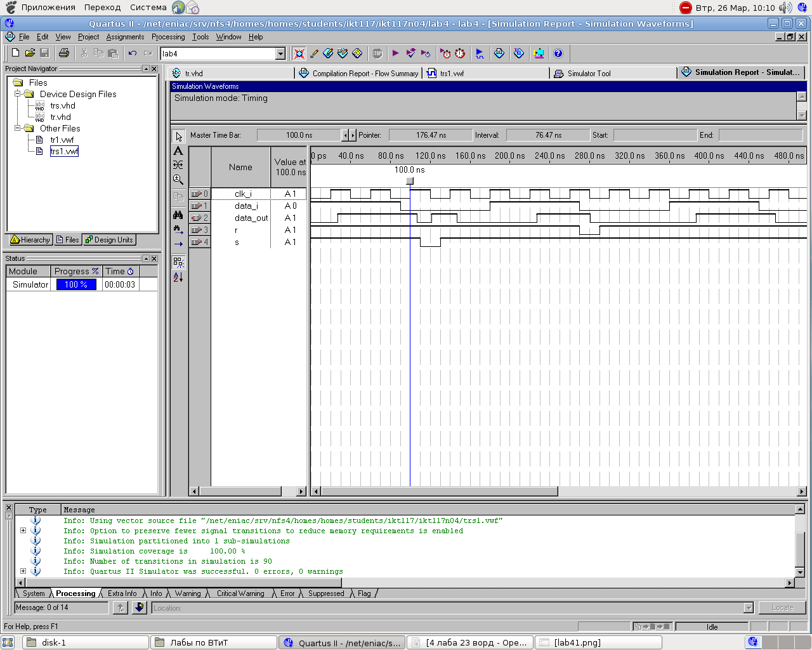Image resolution: width=812 pixels, height=650 pixels.
Task: Expand the first Info message in list
Action: click(x=23, y=531)
